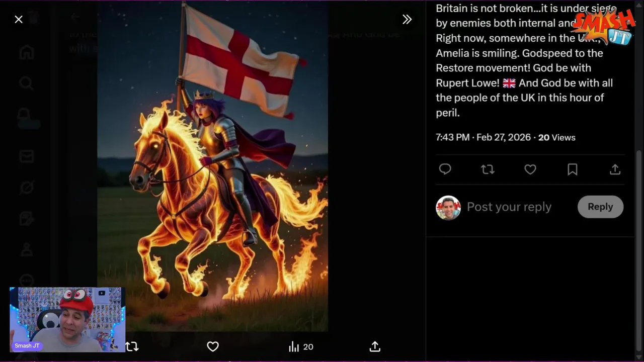Click the Smash JT webcam overlay
This screenshot has height=362, width=644.
(x=67, y=319)
